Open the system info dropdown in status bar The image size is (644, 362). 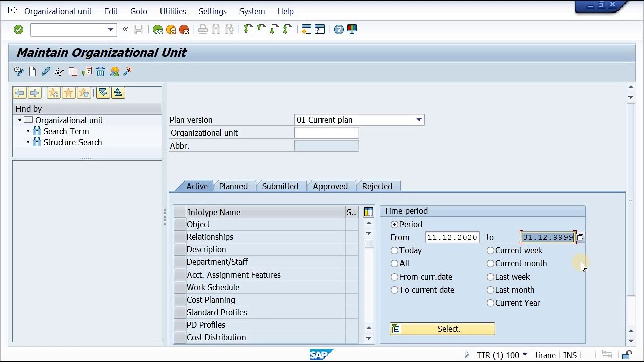(525, 355)
